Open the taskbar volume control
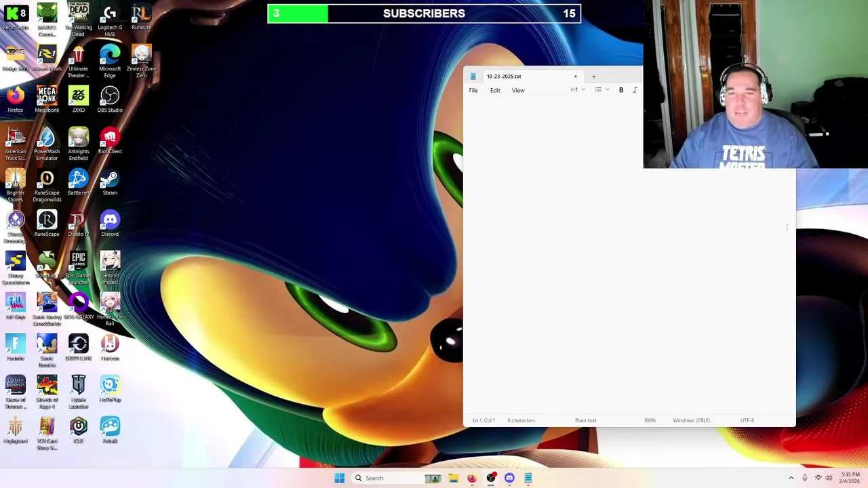The image size is (868, 488). point(829,478)
